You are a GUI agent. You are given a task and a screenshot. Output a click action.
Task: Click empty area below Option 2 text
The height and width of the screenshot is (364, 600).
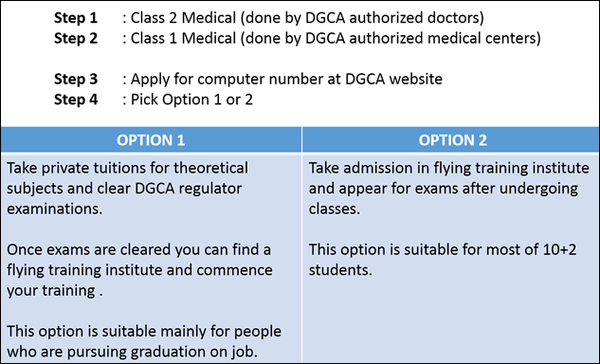point(451,321)
